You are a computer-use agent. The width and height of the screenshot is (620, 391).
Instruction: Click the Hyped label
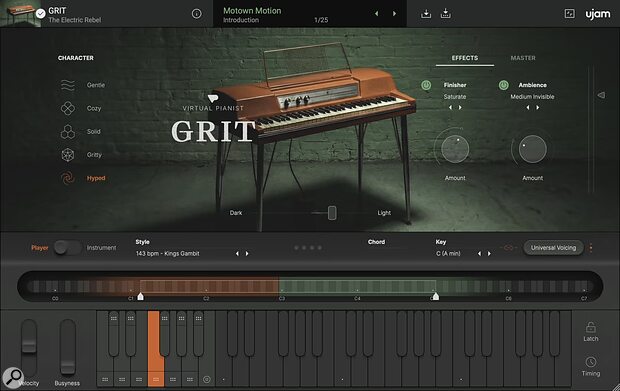point(96,178)
